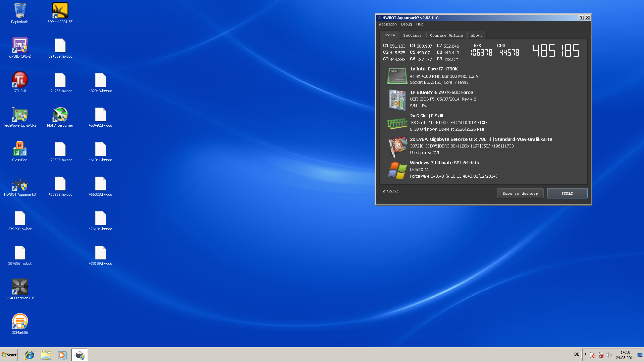This screenshot has width=644, height=362.
Task: Launch the 3DMark2001 SE shortcut
Action: click(60, 13)
